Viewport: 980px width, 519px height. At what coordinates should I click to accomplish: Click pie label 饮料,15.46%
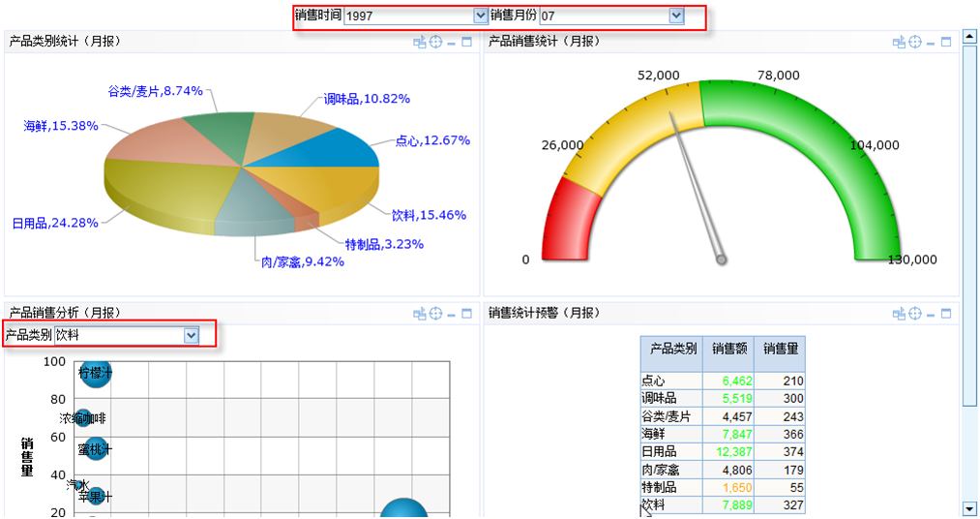(x=429, y=215)
